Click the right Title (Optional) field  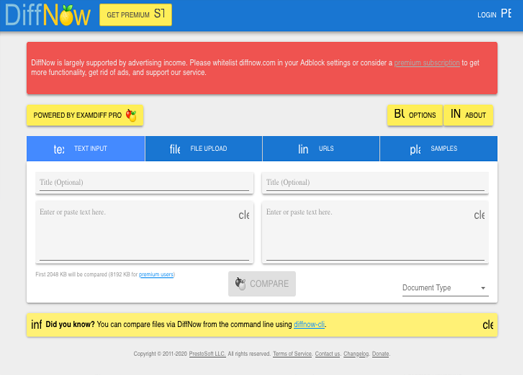tap(375, 183)
